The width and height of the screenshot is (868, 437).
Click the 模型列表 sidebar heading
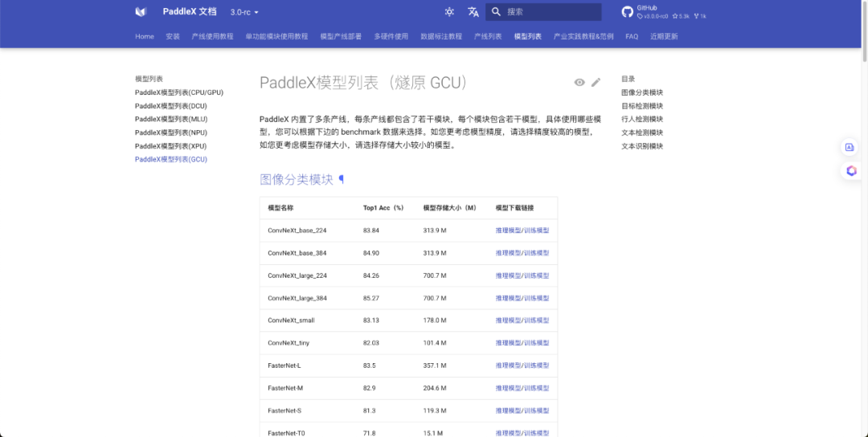pos(149,79)
